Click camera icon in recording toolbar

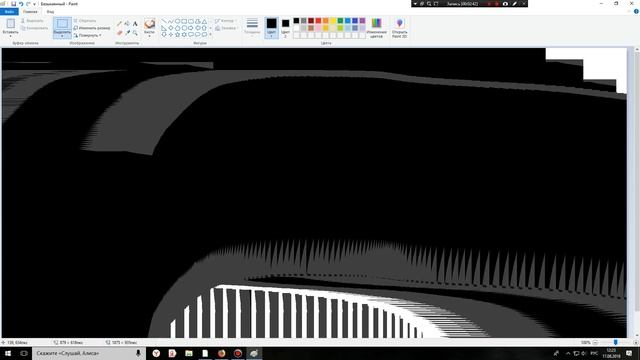click(x=505, y=4)
